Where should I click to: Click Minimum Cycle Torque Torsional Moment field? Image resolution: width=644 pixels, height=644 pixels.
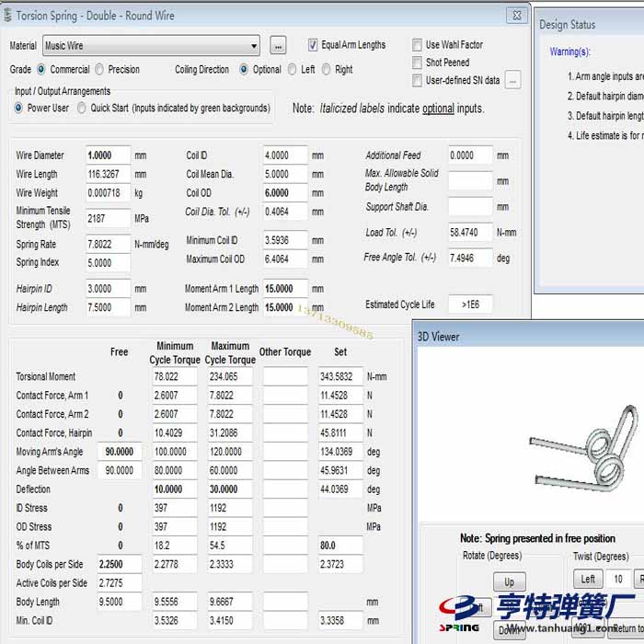[175, 376]
